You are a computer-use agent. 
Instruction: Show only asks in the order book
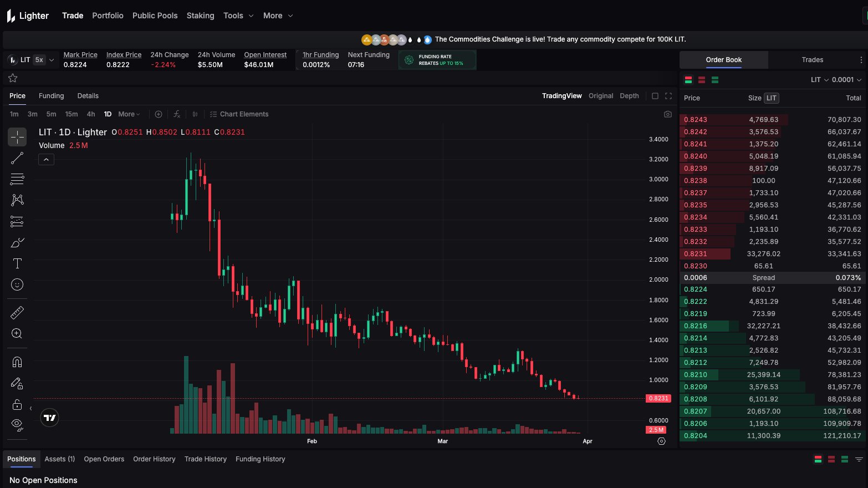(x=702, y=80)
